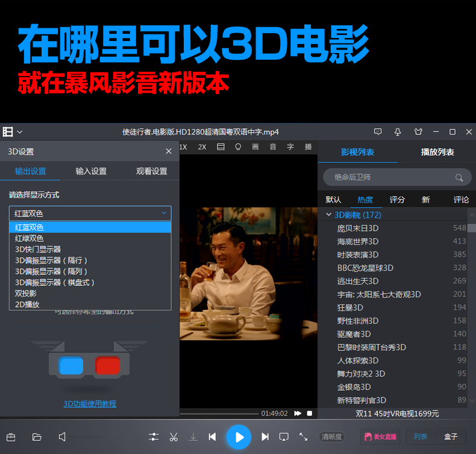Switch to the 影视列表 tab
This screenshot has height=454, width=476.
pyautogui.click(x=357, y=152)
